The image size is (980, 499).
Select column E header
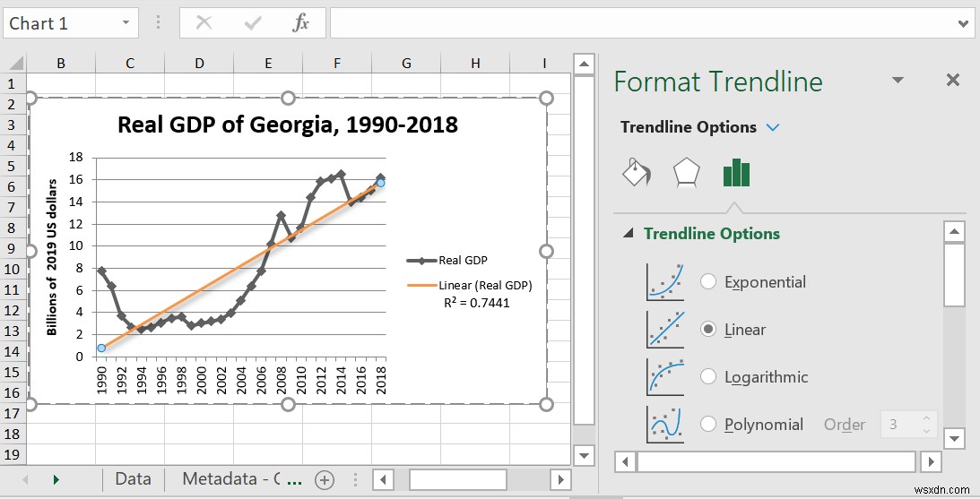[268, 63]
